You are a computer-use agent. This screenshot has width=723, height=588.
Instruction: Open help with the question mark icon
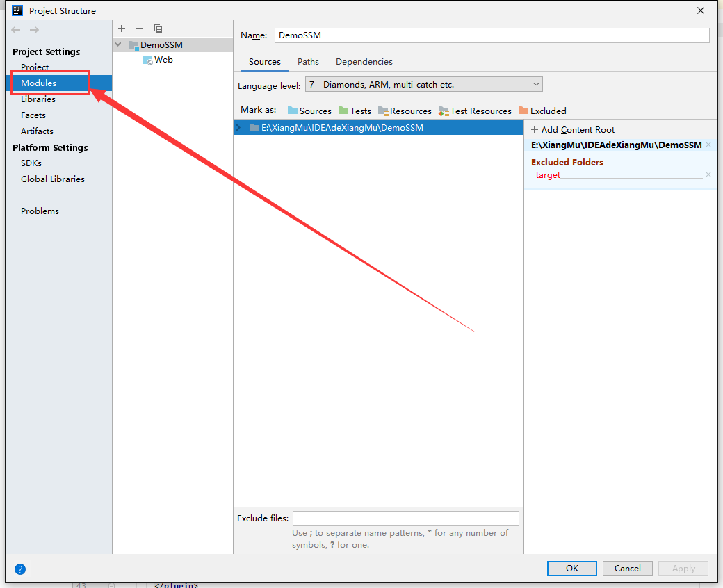click(20, 569)
